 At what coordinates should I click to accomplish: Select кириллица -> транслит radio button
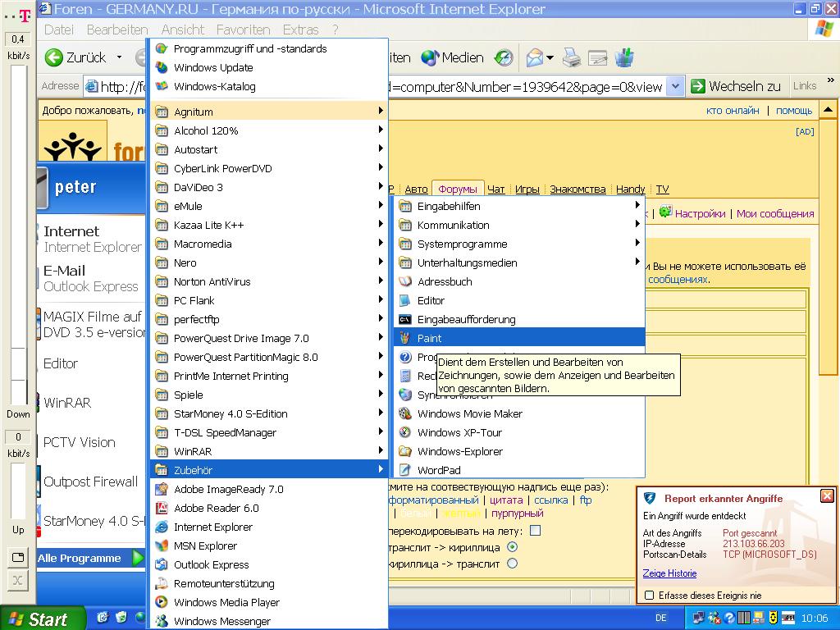tap(512, 564)
